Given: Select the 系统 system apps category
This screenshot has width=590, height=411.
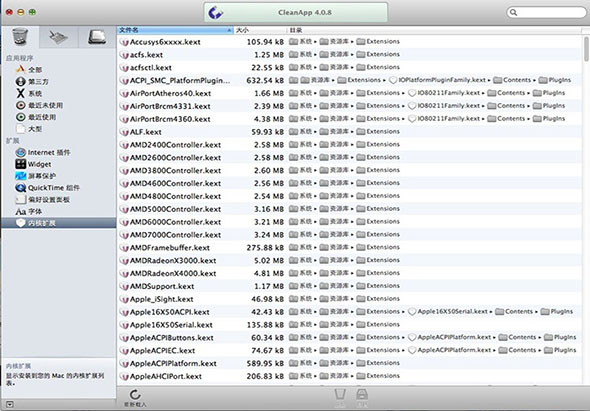Looking at the screenshot, I should [29, 93].
